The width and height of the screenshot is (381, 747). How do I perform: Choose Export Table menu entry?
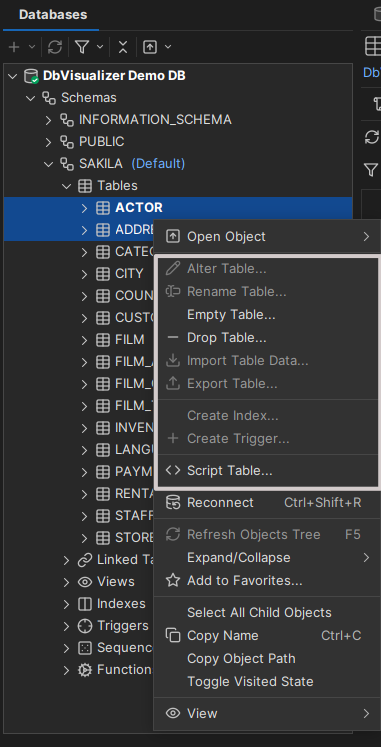(268, 384)
